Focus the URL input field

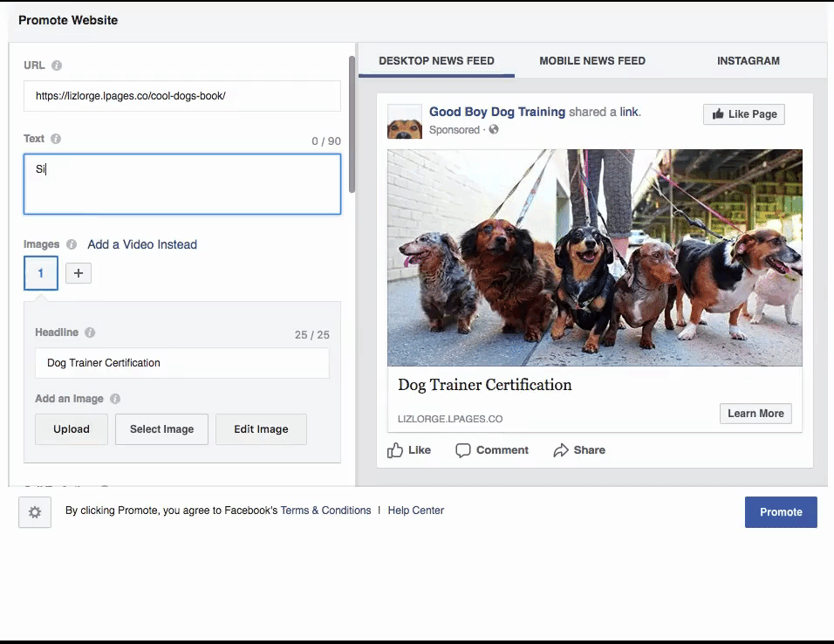182,96
